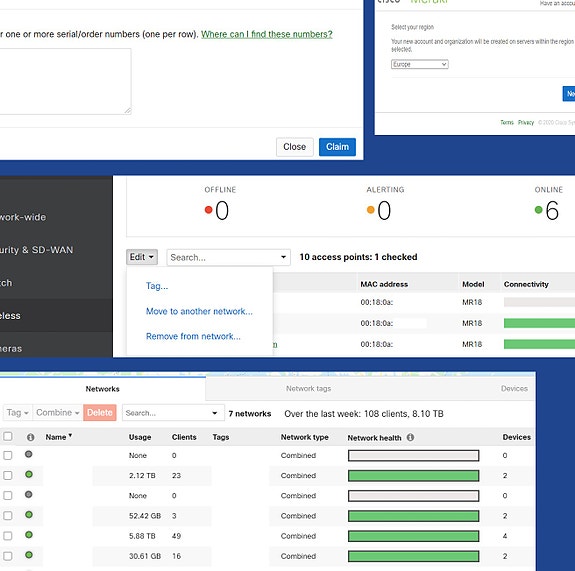The height and width of the screenshot is (571, 575).
Task: Click the green ONLINE status dot
Action: 538,210
